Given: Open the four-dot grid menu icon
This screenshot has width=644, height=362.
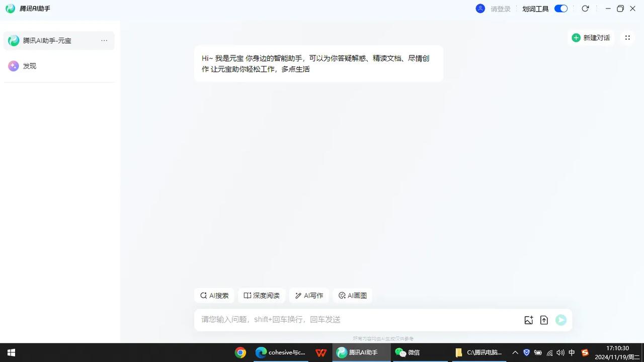Looking at the screenshot, I should coord(627,38).
